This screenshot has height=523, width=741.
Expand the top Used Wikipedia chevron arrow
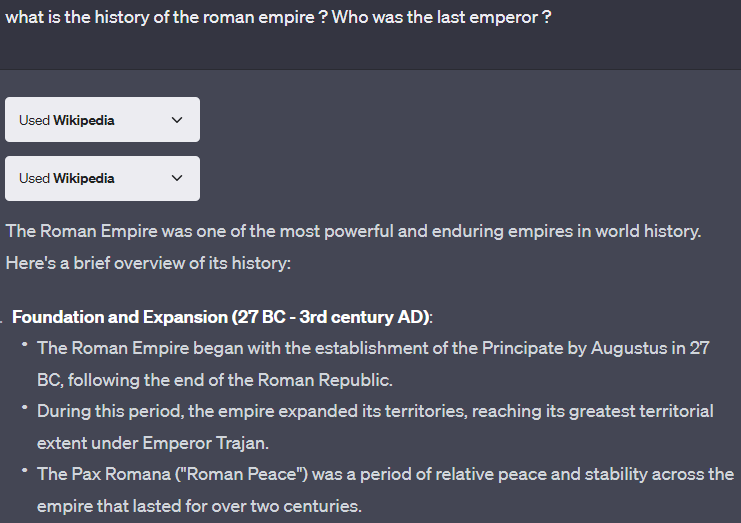[177, 120]
